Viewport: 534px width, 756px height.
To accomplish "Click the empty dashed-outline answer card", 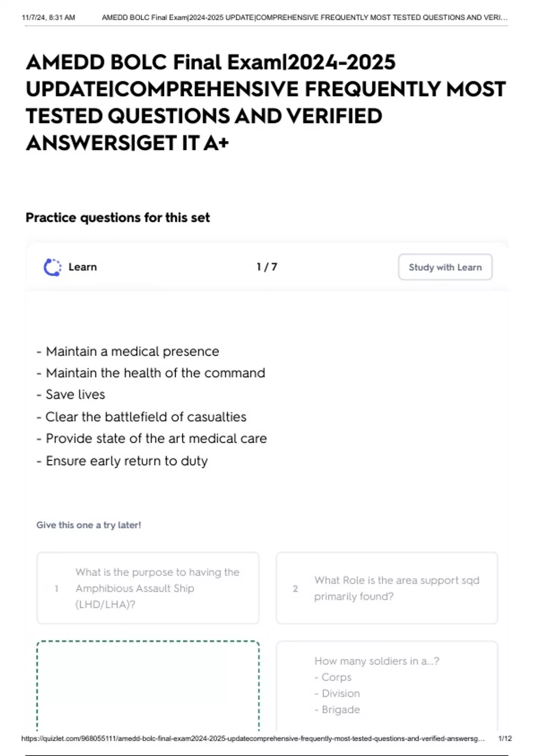I will (148, 685).
